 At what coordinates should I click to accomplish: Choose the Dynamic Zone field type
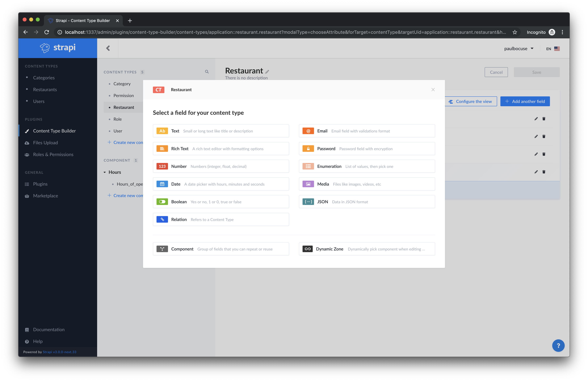(367, 249)
